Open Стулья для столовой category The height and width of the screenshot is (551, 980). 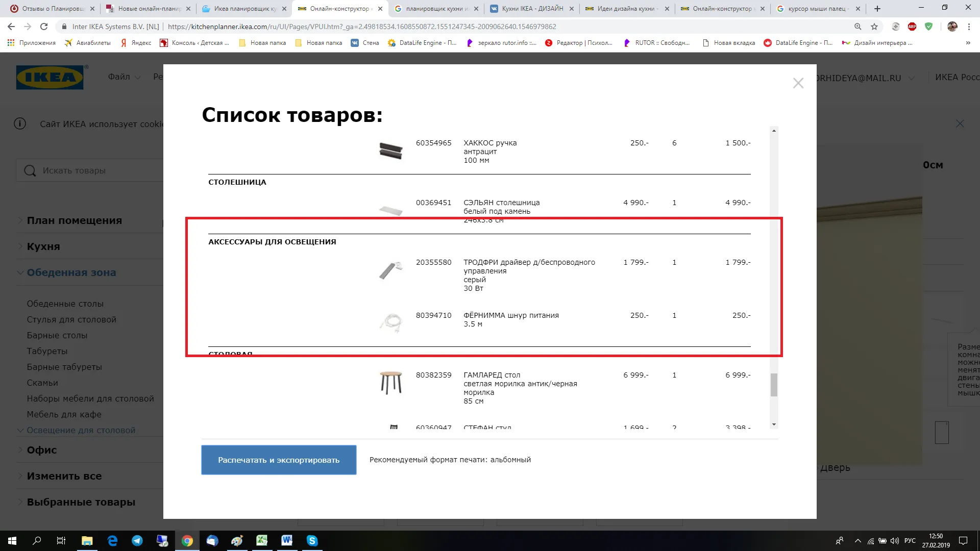(x=71, y=319)
